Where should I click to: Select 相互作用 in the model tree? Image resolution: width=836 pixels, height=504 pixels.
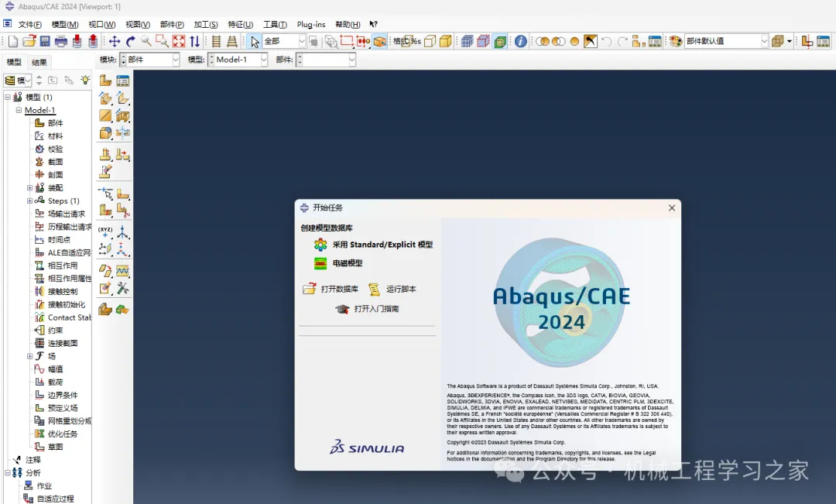63,266
